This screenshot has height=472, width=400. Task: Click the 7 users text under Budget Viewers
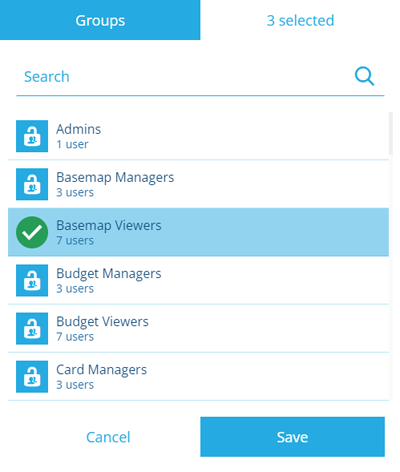75,337
